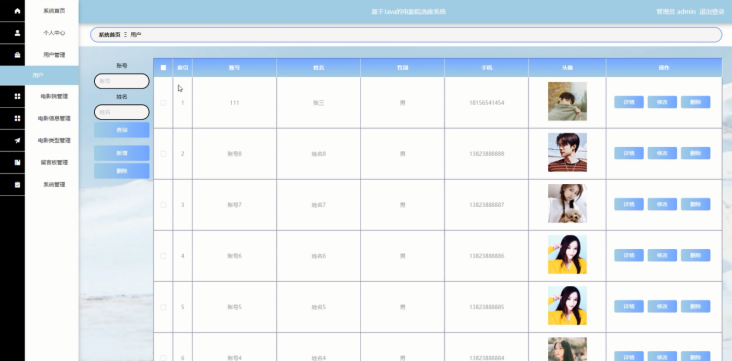The width and height of the screenshot is (732, 361).
Task: Tick the checkbox for row 4 (账号6)
Action: pos(163,256)
